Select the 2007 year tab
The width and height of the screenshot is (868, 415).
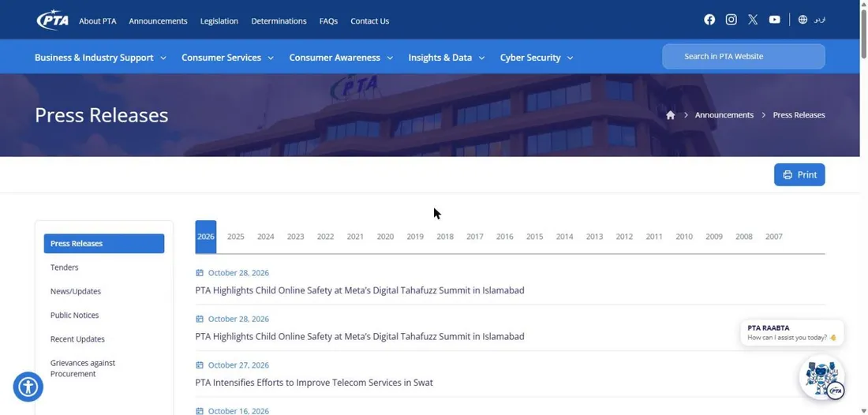(x=774, y=237)
